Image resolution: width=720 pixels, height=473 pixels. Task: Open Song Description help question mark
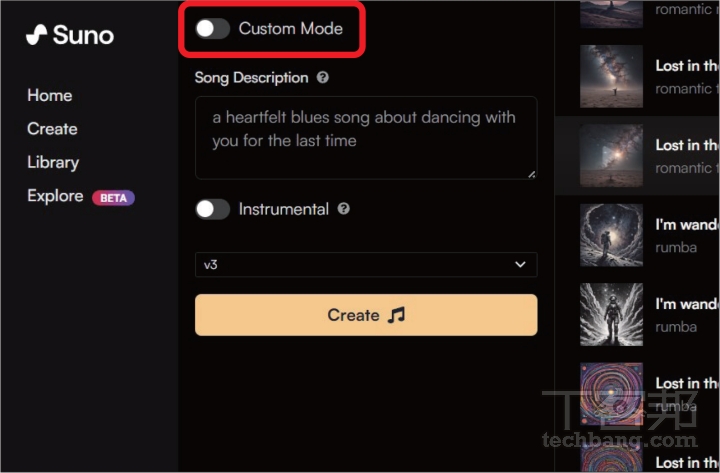coord(323,77)
